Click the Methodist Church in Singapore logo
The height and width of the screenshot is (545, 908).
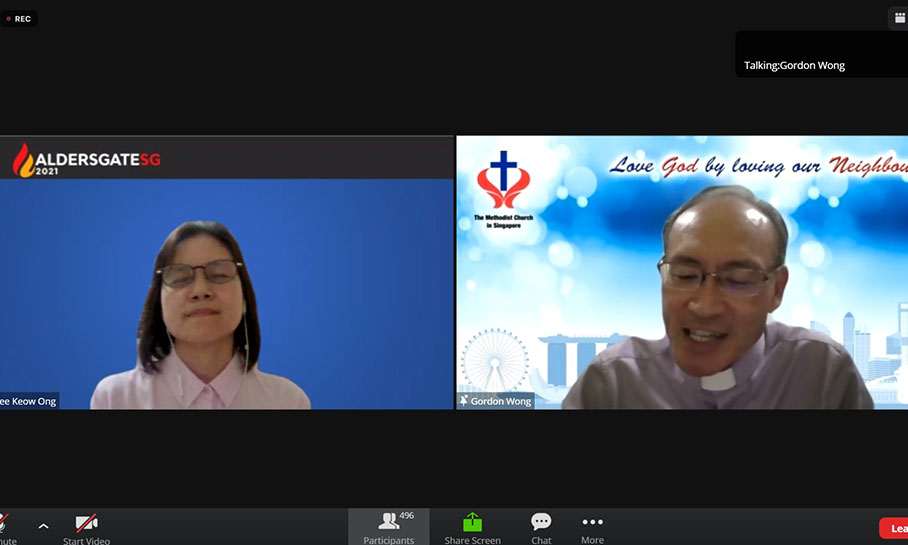click(503, 189)
